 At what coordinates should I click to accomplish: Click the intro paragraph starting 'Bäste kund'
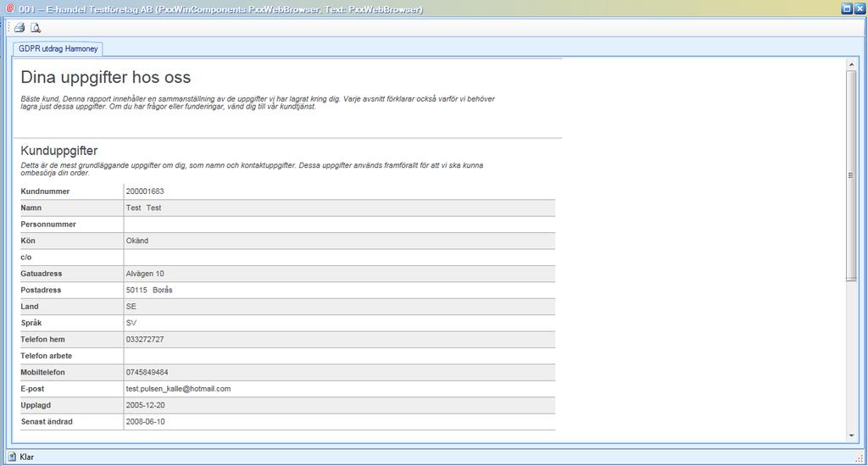pos(258,103)
